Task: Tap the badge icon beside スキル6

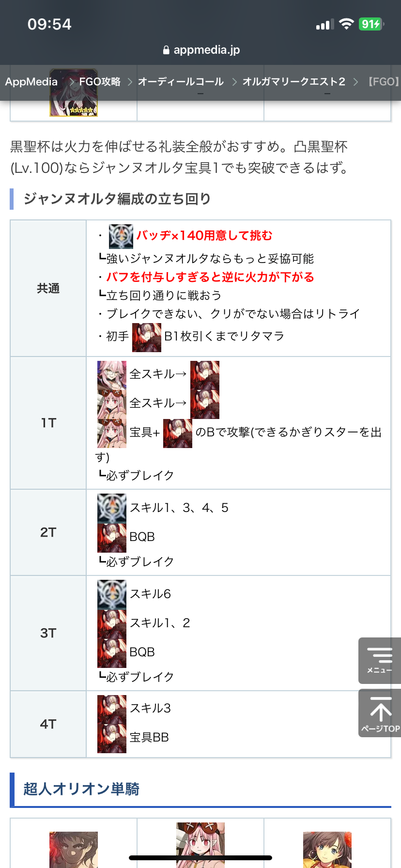Action: pos(112,595)
